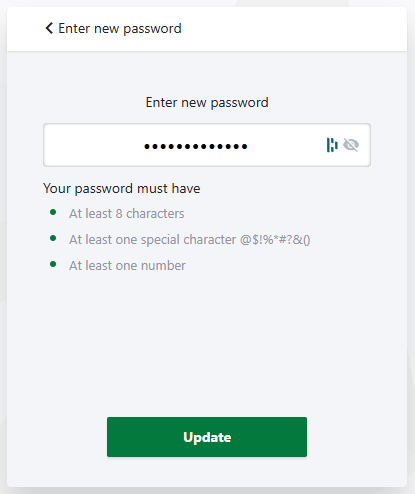Screen dimensions: 415x494
Task: Click the blank card area above the Update button
Action: pyautogui.click(x=207, y=343)
